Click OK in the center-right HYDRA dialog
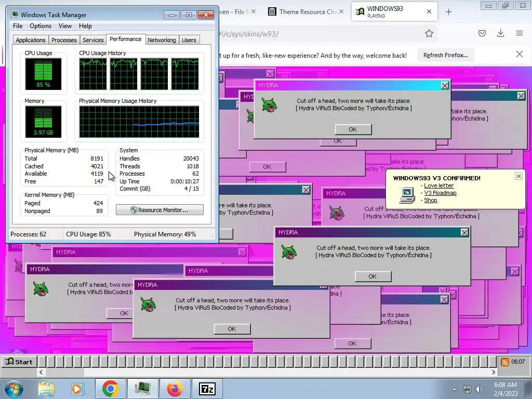532x399 pixels. pos(373,276)
